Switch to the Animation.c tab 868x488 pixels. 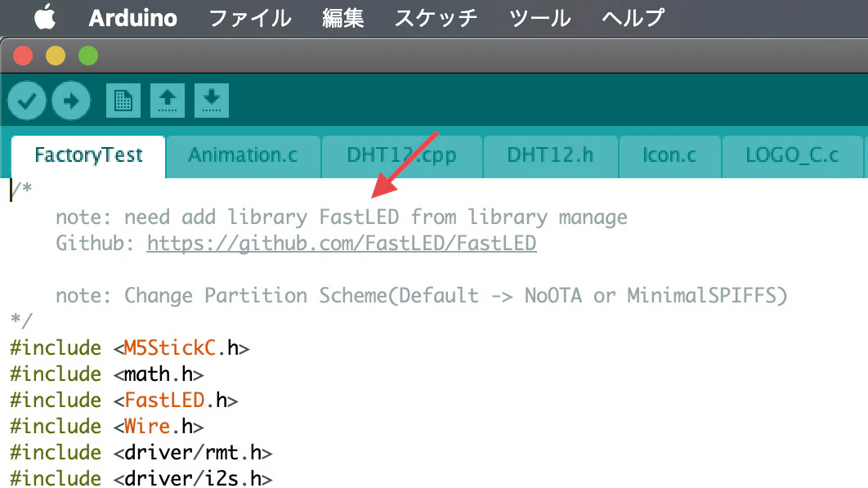(243, 156)
